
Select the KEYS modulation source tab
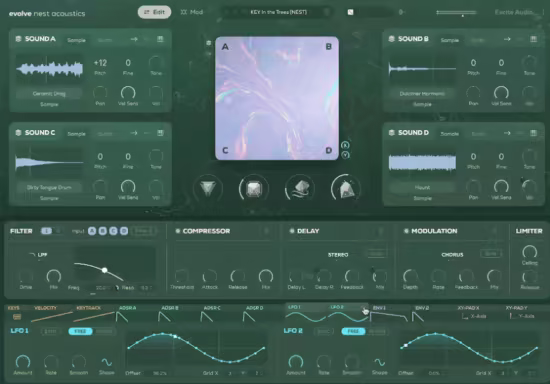[14, 313]
